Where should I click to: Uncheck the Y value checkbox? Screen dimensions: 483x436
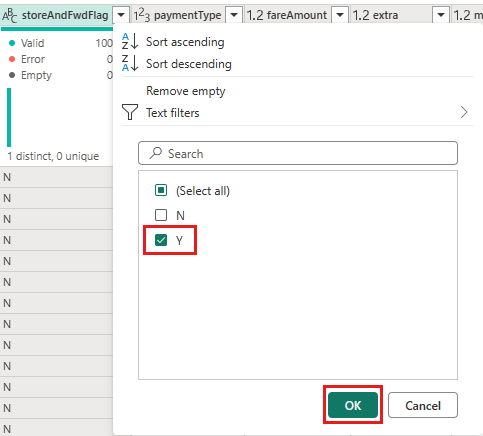tap(161, 240)
